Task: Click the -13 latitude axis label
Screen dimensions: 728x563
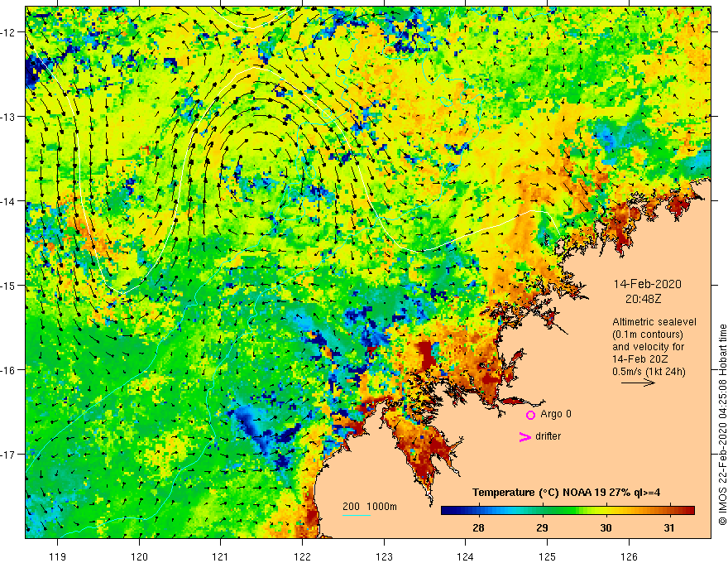Action: coord(9,117)
